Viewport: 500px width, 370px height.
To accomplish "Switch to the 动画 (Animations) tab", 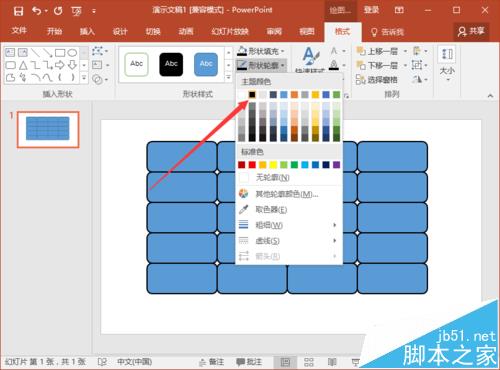I will coord(186,31).
